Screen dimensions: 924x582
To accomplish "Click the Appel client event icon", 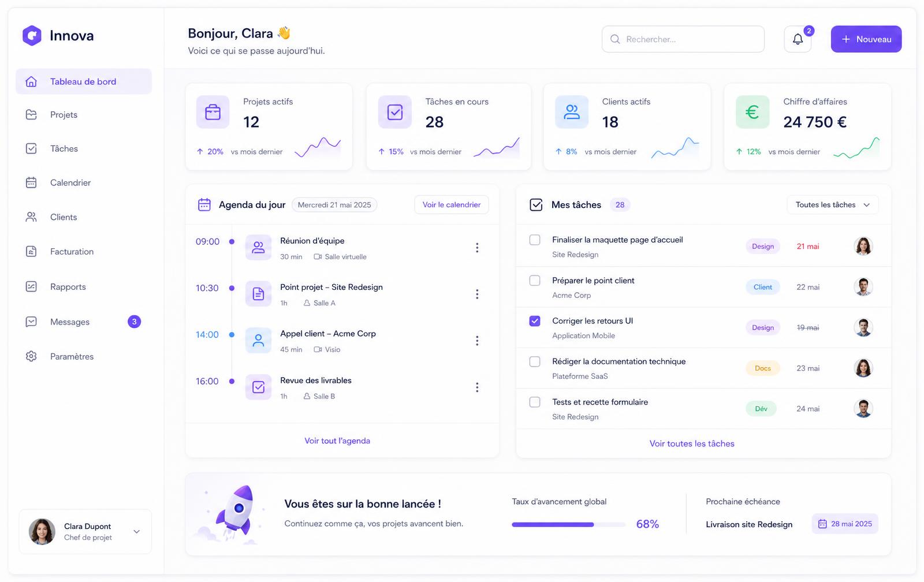I will click(258, 341).
